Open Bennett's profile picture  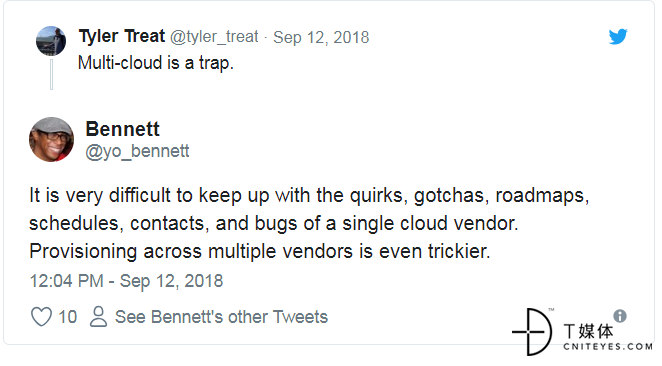[52, 139]
